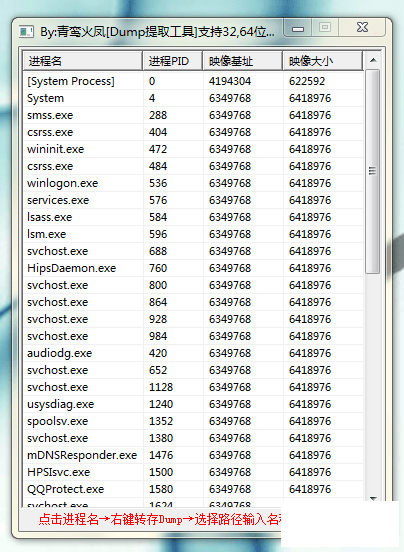Select the [System Process] row
The image size is (404, 552).
(193, 81)
